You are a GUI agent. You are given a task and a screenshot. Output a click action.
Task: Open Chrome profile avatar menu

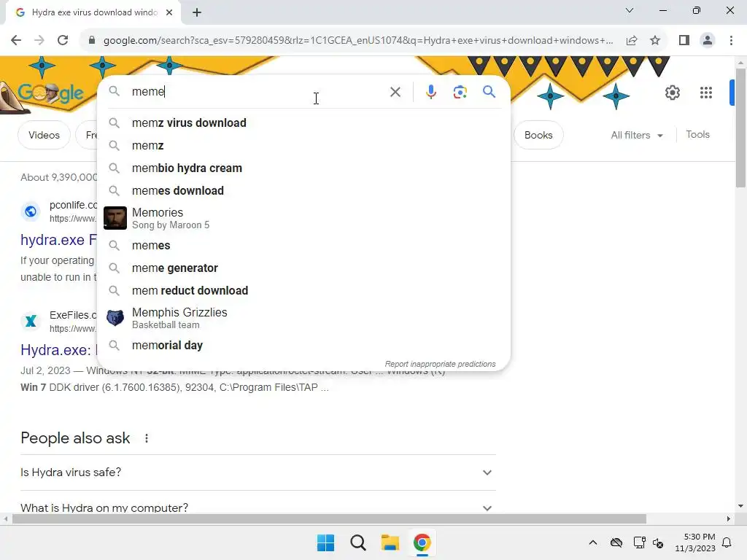click(x=708, y=40)
